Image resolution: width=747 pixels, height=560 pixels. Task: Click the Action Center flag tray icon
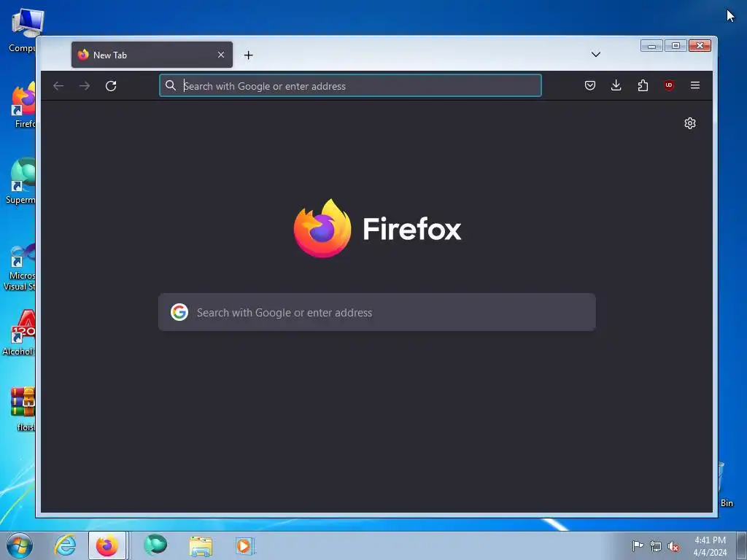point(638,545)
